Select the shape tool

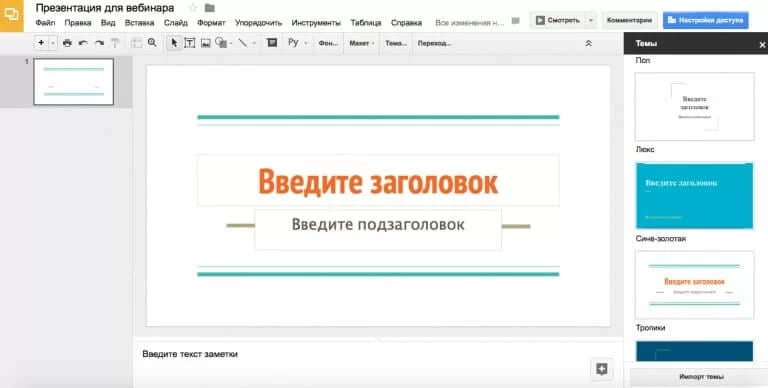coord(221,43)
